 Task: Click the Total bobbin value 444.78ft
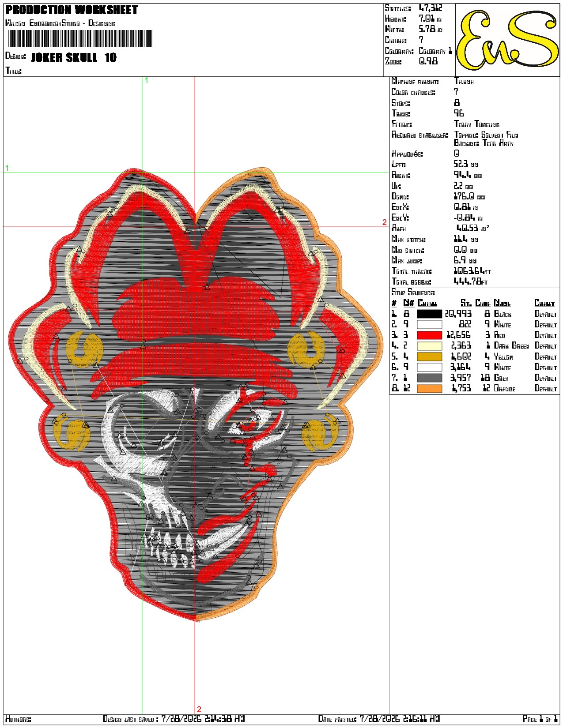pyautogui.click(x=471, y=282)
